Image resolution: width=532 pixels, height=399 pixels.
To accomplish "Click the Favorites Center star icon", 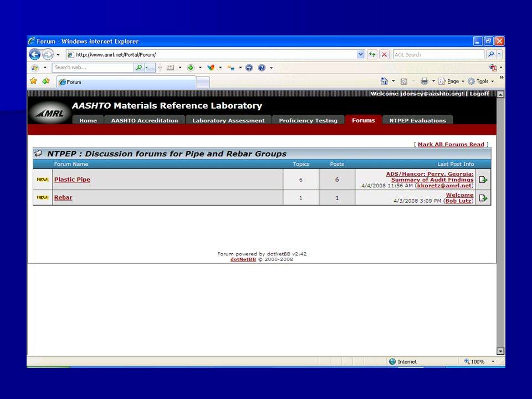I will [x=33, y=81].
